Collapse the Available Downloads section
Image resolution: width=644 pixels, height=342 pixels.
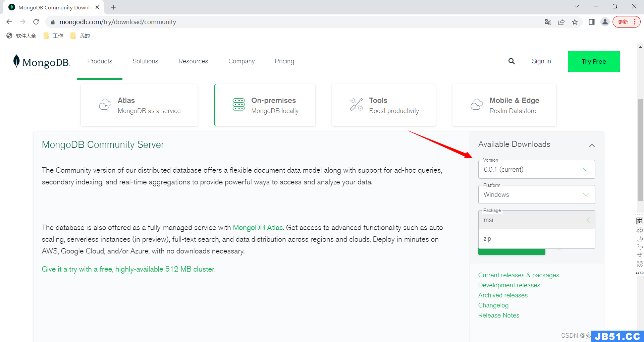click(x=592, y=145)
